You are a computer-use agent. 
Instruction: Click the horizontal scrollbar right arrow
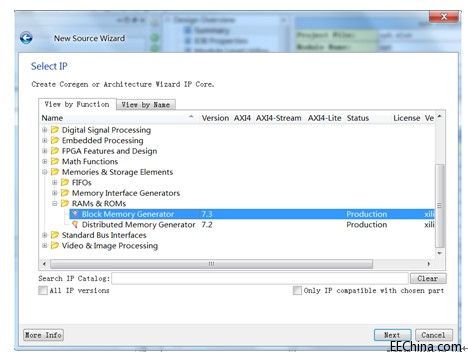(429, 264)
